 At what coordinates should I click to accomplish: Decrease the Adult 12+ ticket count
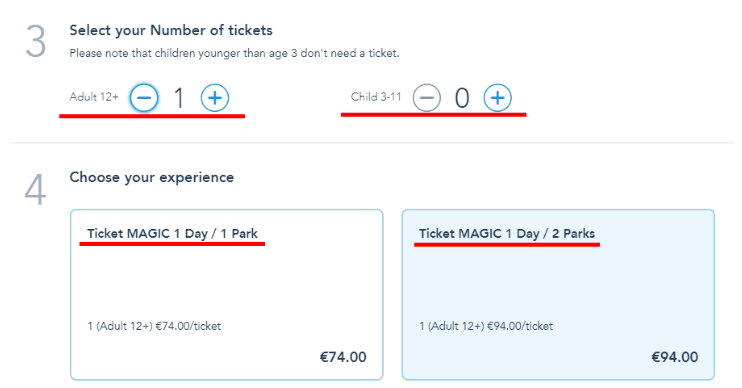(144, 98)
